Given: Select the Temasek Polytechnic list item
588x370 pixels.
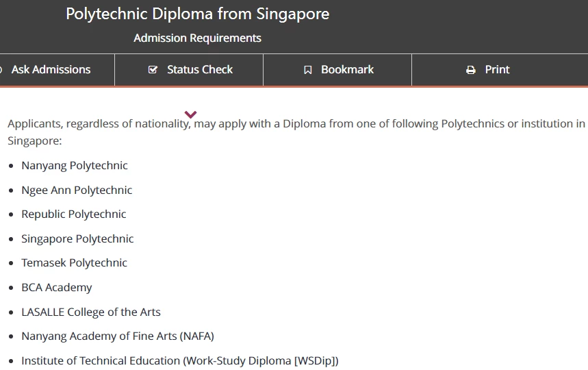Looking at the screenshot, I should click(x=74, y=262).
